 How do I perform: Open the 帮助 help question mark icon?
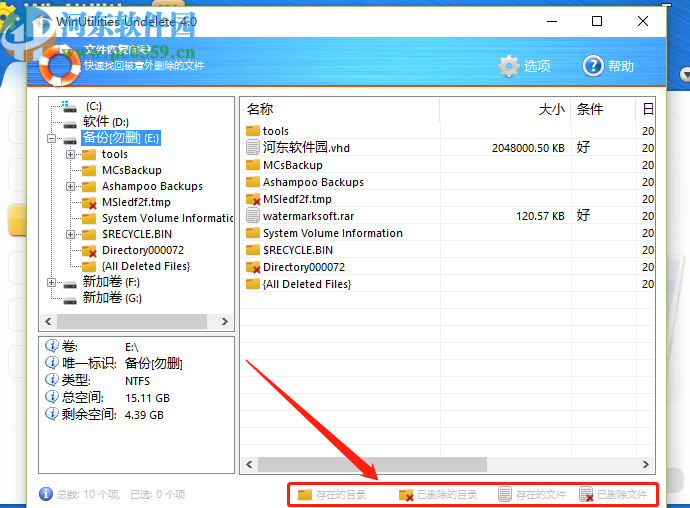tap(593, 66)
